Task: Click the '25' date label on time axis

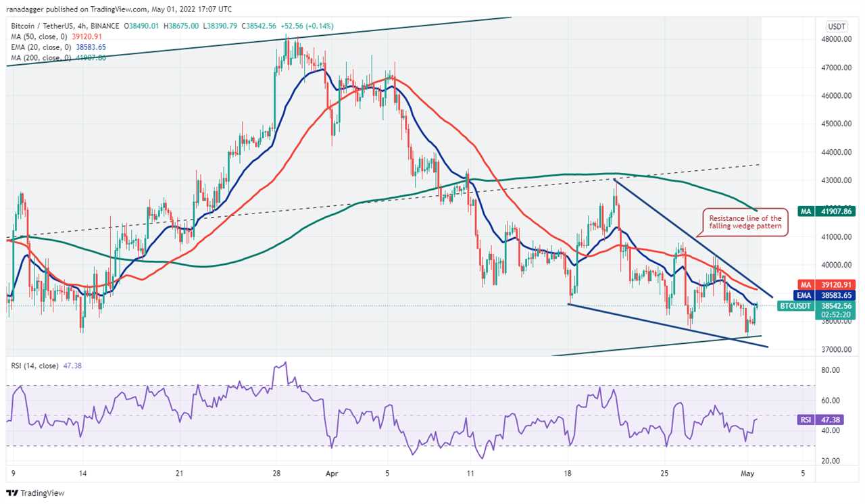Action: pos(665,473)
